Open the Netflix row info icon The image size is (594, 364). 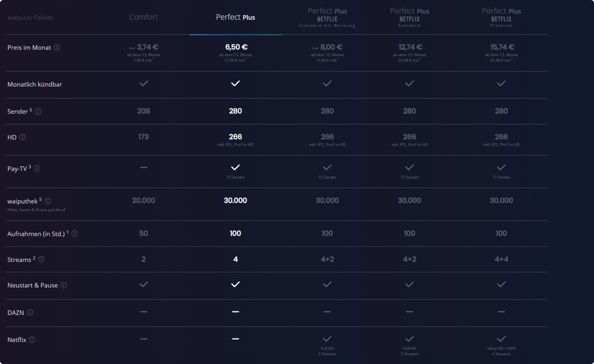[x=32, y=340]
